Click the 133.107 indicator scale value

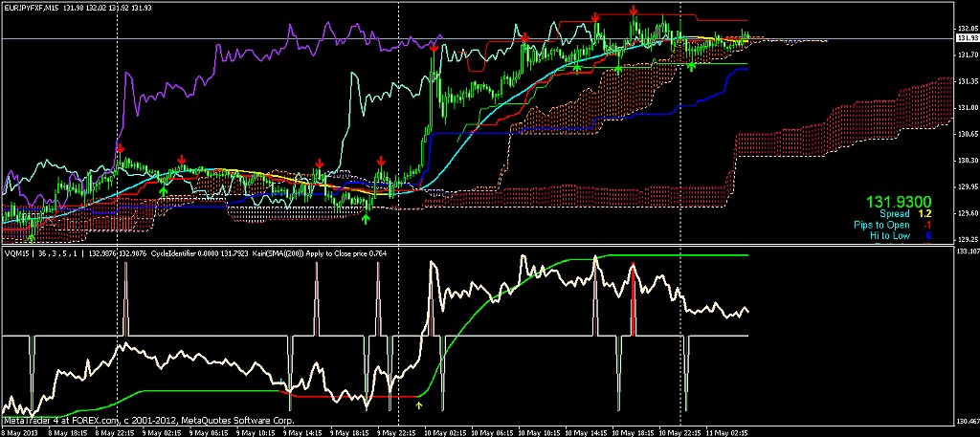(967, 251)
